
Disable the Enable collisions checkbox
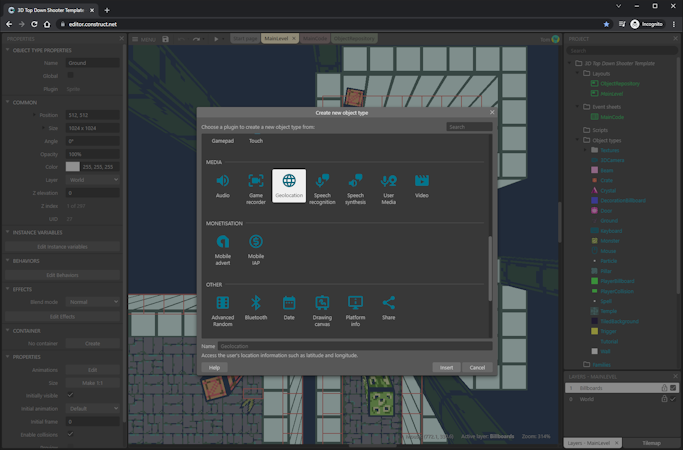click(71, 433)
